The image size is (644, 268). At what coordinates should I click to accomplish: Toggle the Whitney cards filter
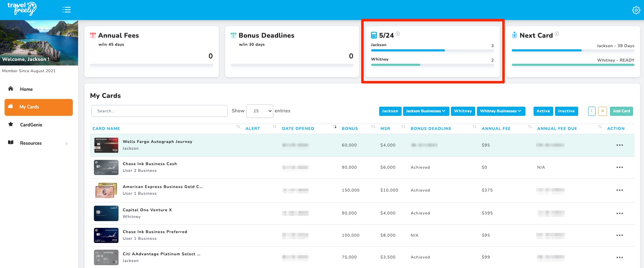tap(463, 111)
